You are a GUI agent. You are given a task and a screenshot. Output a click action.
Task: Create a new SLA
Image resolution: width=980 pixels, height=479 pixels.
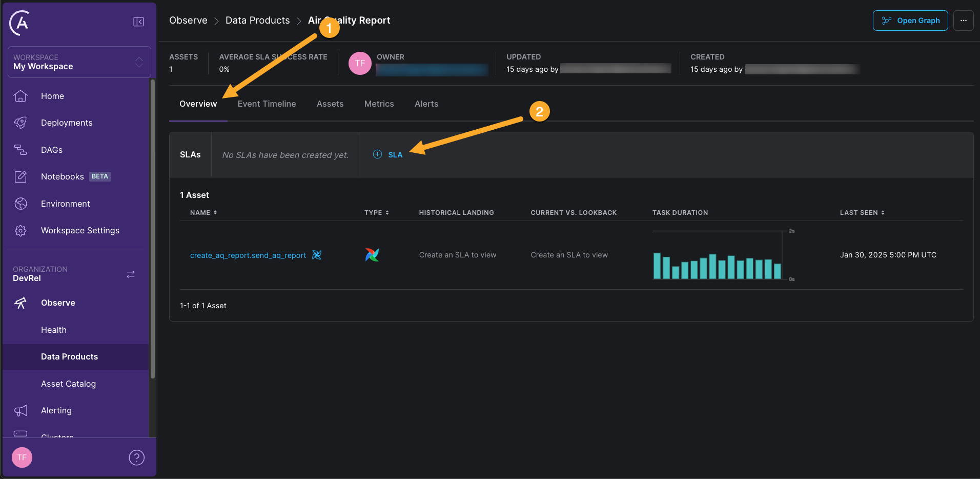[x=387, y=154]
